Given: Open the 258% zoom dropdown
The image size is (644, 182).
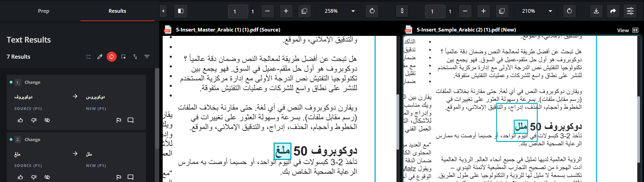Looking at the screenshot, I should click(x=338, y=11).
